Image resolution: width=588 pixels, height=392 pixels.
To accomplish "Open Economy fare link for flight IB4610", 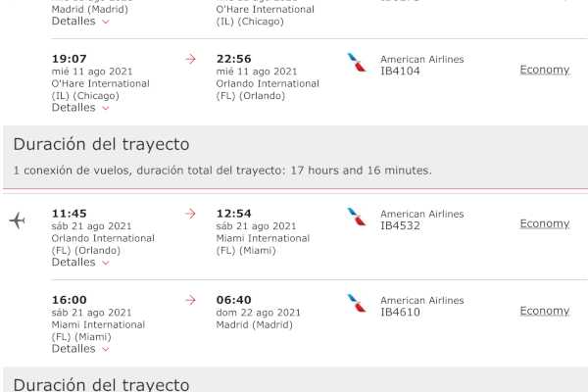I will (x=545, y=311).
